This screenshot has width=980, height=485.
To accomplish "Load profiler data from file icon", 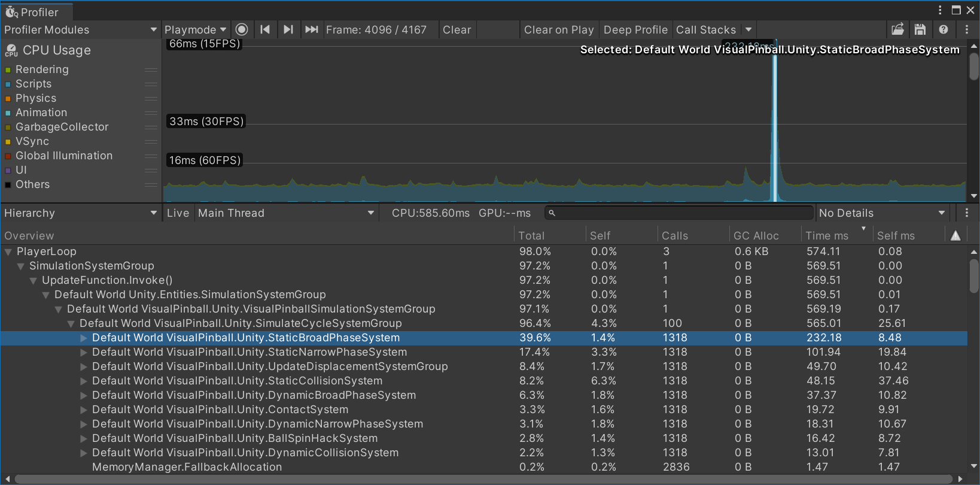I will click(x=897, y=29).
